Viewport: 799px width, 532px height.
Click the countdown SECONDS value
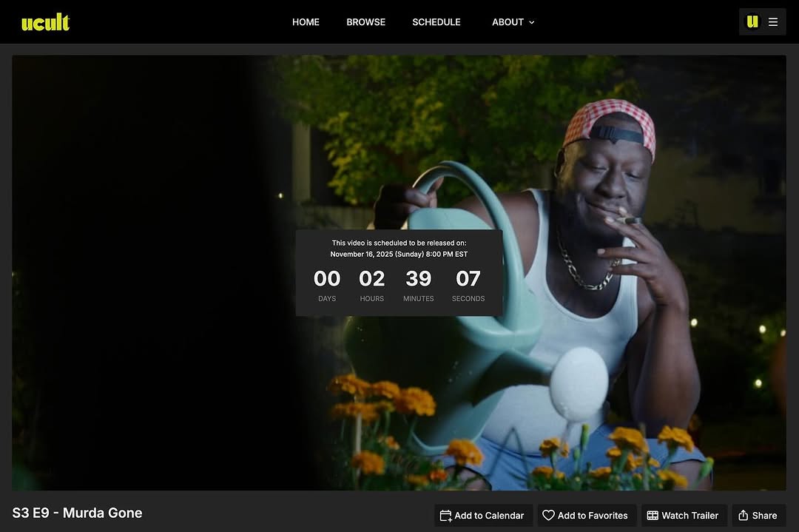pyautogui.click(x=468, y=279)
